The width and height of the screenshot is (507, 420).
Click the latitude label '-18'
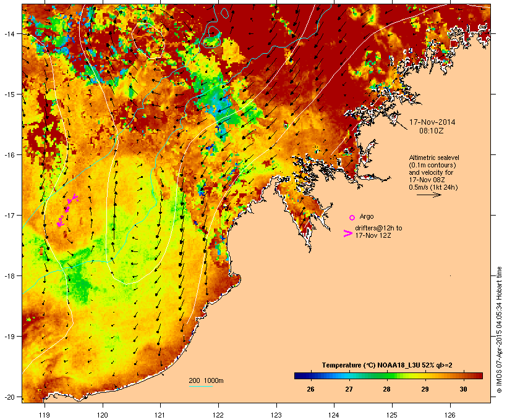9,276
